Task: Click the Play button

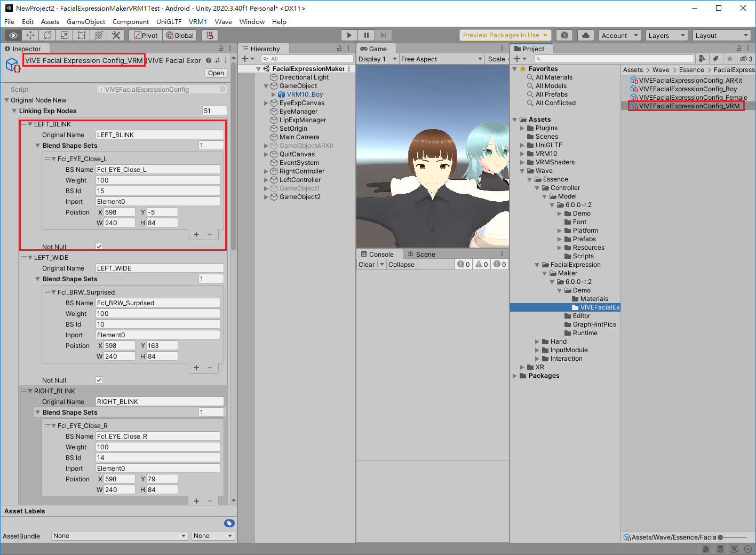Action: 349,35
